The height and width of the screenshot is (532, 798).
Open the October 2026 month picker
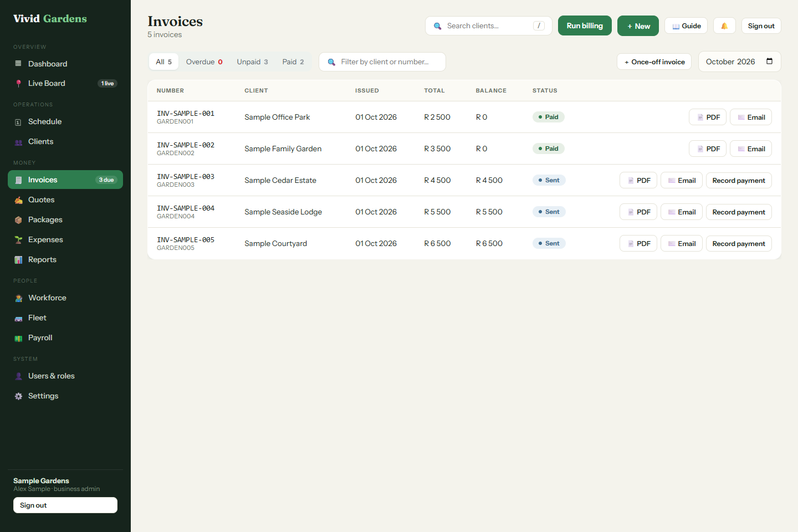click(x=740, y=62)
